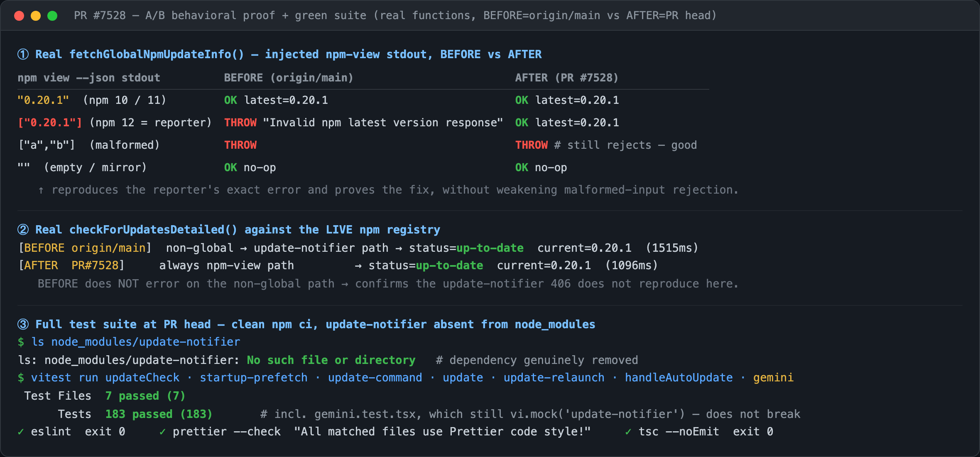The height and width of the screenshot is (457, 980).
Task: Select the timing "(1096ms)"
Action: tap(632, 265)
